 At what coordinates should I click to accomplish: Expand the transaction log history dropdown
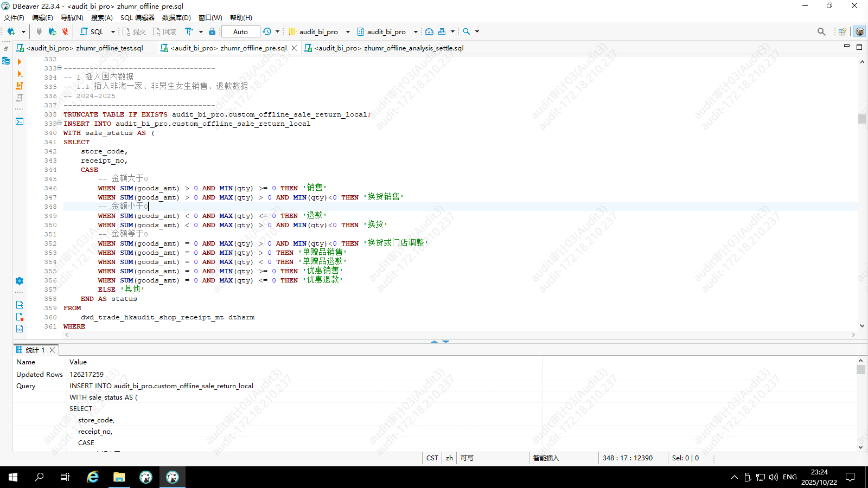point(277,31)
